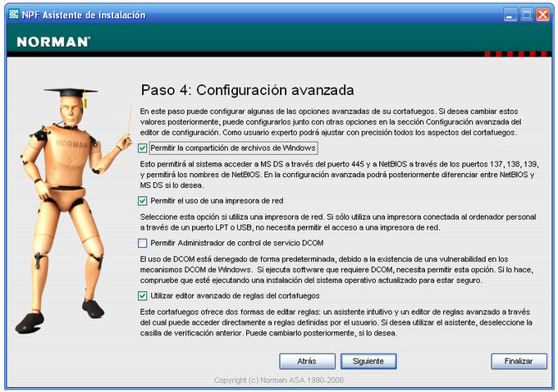Click the paragraph starting El uso de DCOM

point(336,270)
